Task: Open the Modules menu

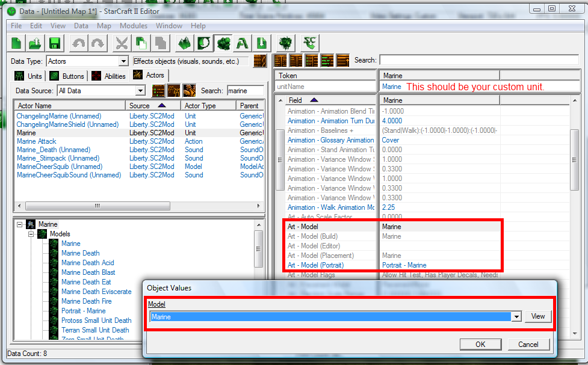Action: coord(134,26)
